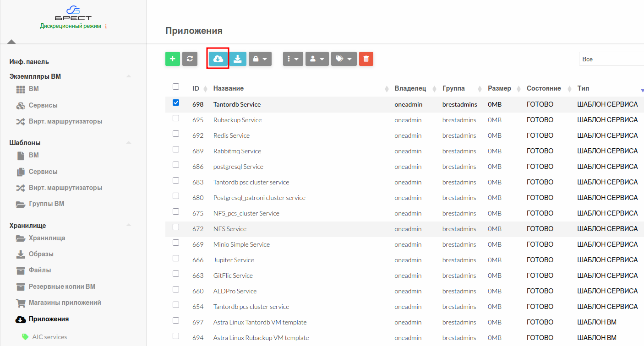Open the tags icon dropdown
This screenshot has width=644, height=346.
tap(344, 59)
